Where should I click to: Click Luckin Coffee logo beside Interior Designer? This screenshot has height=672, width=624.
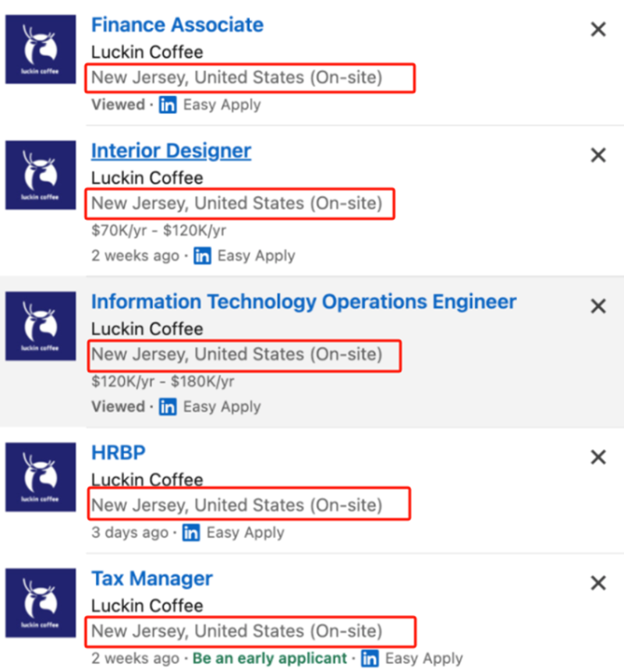point(40,175)
